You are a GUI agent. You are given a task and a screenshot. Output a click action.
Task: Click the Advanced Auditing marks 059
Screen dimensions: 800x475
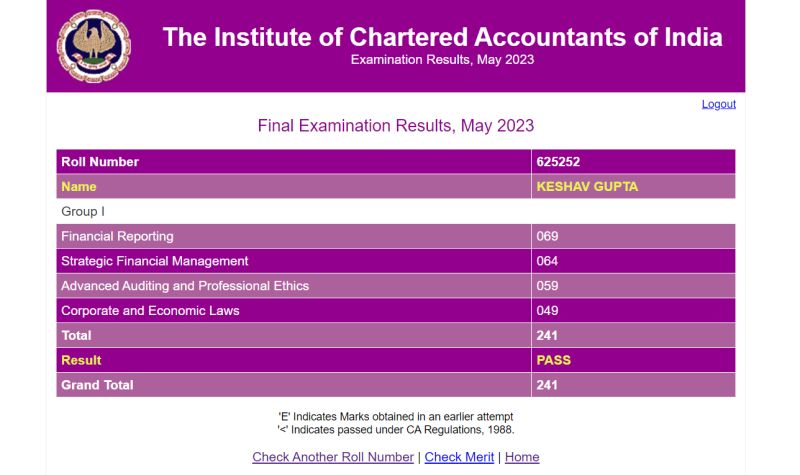[x=633, y=286]
